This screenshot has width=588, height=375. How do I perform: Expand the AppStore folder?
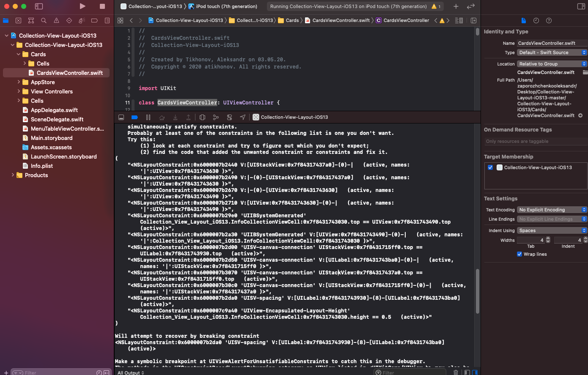(19, 82)
